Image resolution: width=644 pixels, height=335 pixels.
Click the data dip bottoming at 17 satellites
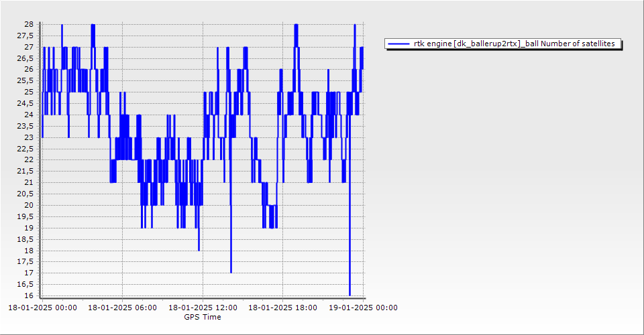[x=231, y=271]
